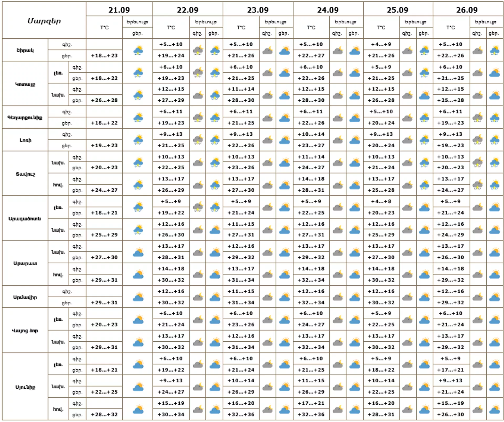Screen dimensions: 504x422
Task: Click the Տավուշ region label
Action: click(x=25, y=174)
